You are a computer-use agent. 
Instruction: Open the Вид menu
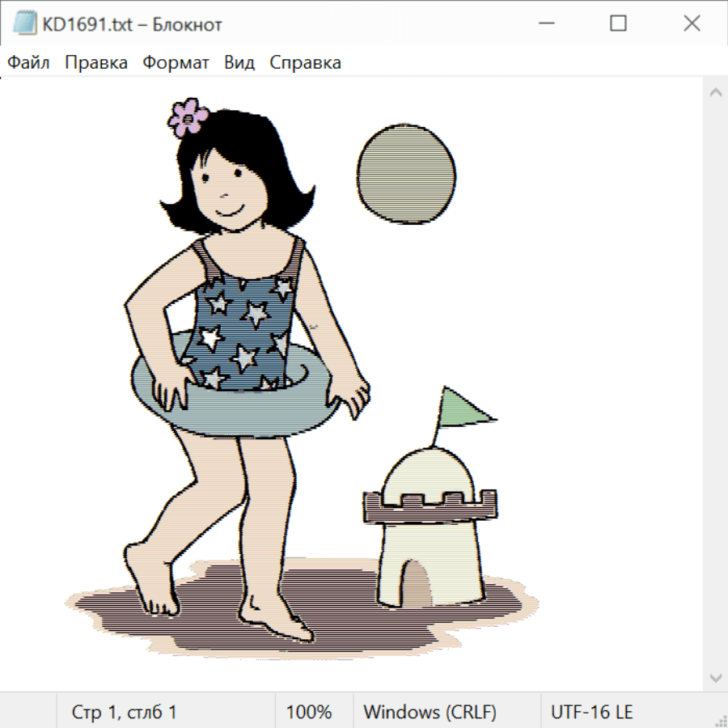pyautogui.click(x=239, y=63)
